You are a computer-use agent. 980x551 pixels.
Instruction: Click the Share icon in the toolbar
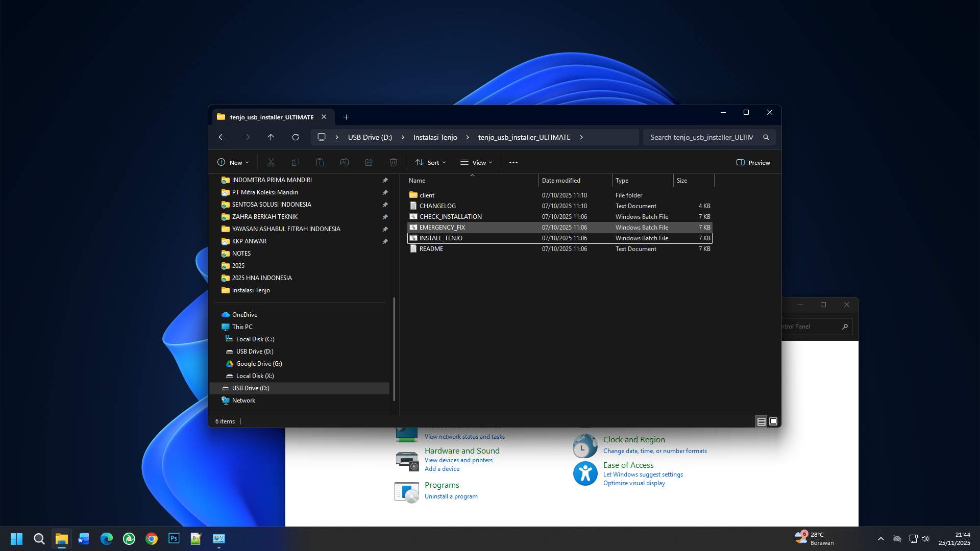(369, 162)
